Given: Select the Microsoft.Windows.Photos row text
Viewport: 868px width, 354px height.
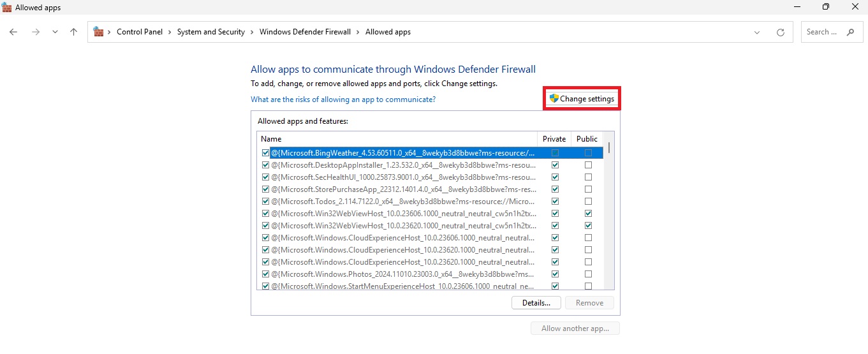Looking at the screenshot, I should click(403, 274).
